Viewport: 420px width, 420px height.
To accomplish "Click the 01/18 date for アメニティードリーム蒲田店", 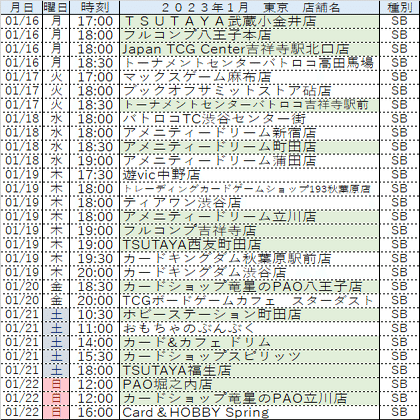I will pos(22,161).
